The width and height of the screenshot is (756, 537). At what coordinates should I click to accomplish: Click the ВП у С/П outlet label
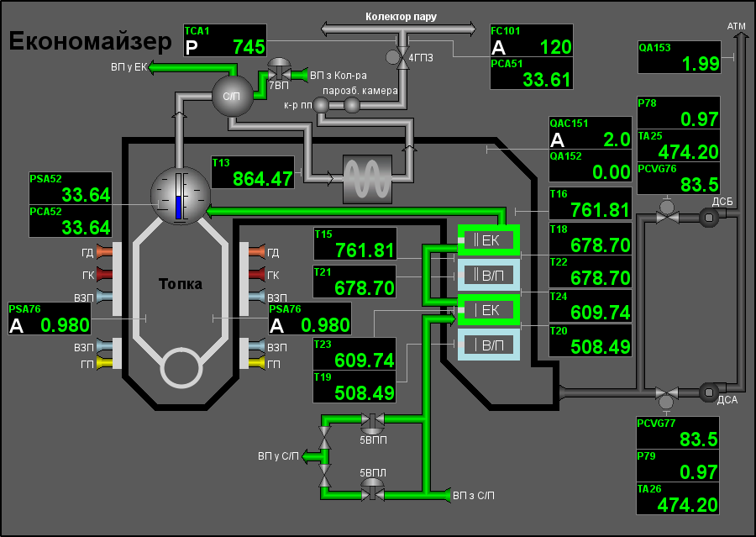[278, 456]
